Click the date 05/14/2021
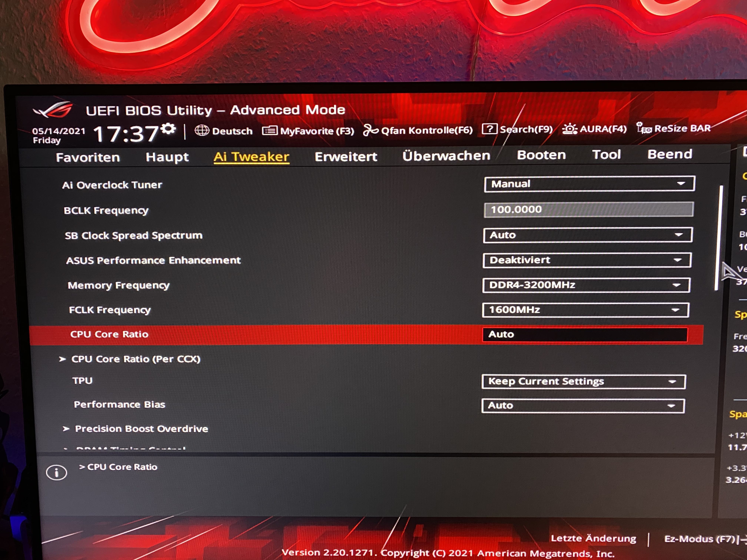This screenshot has height=560, width=747. click(59, 131)
